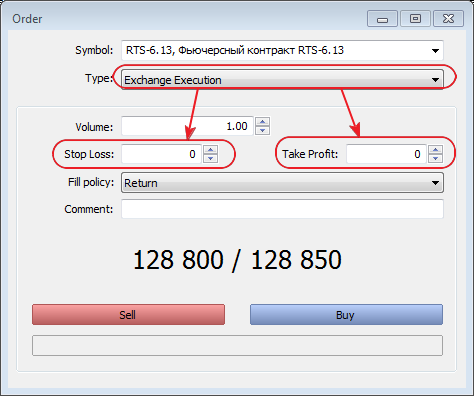The height and width of the screenshot is (396, 474).
Task: Click the 128 800 / 128 850 price quote
Action: click(x=237, y=260)
